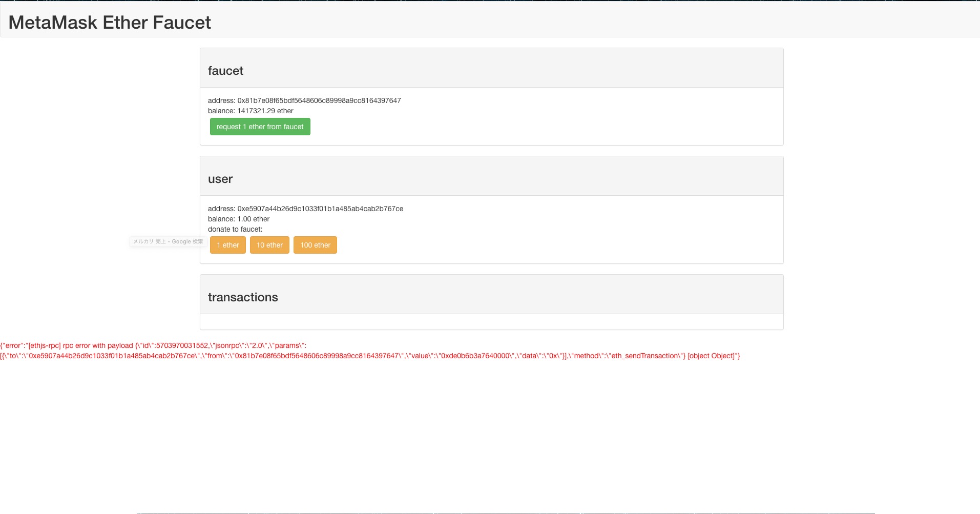
Task: Select the user panel header
Action: (x=220, y=179)
